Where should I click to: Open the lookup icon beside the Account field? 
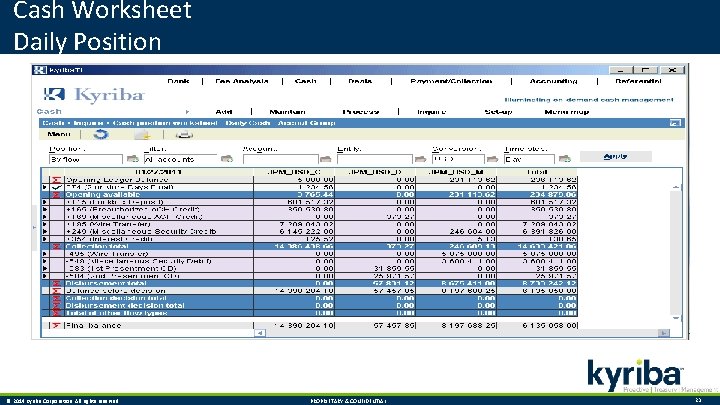coord(326,159)
